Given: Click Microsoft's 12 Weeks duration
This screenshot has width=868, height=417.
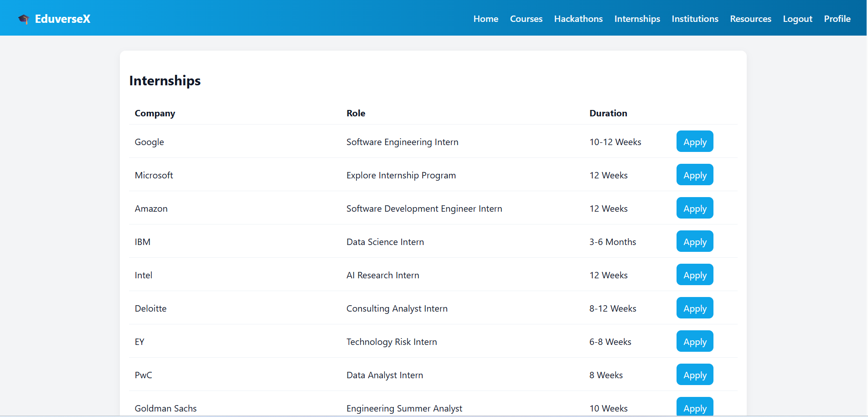Looking at the screenshot, I should 609,175.
